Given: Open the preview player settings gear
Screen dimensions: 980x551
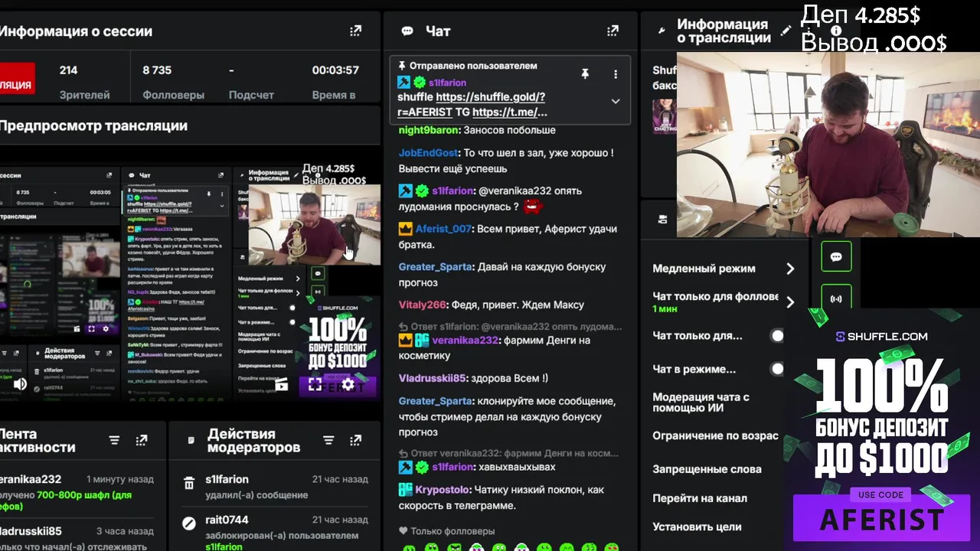Looking at the screenshot, I should coord(348,385).
